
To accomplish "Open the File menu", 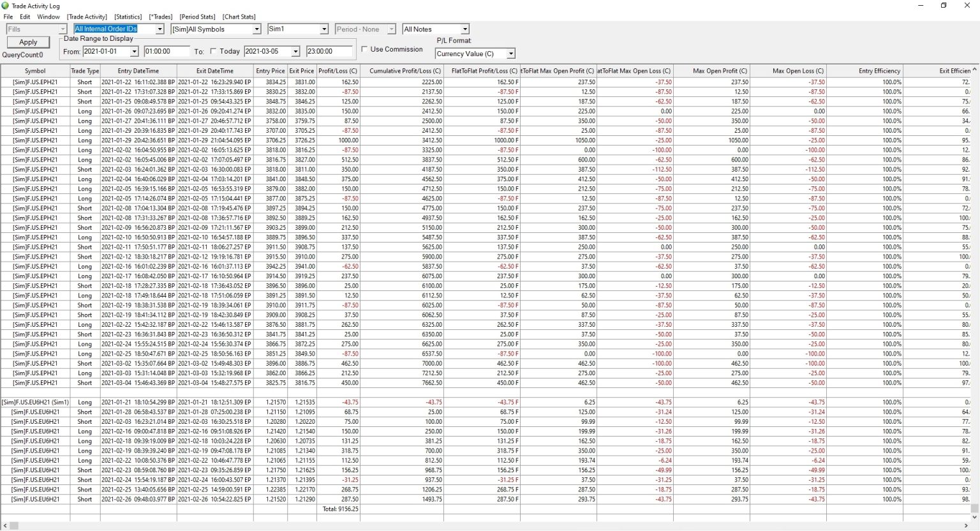I will [8, 17].
